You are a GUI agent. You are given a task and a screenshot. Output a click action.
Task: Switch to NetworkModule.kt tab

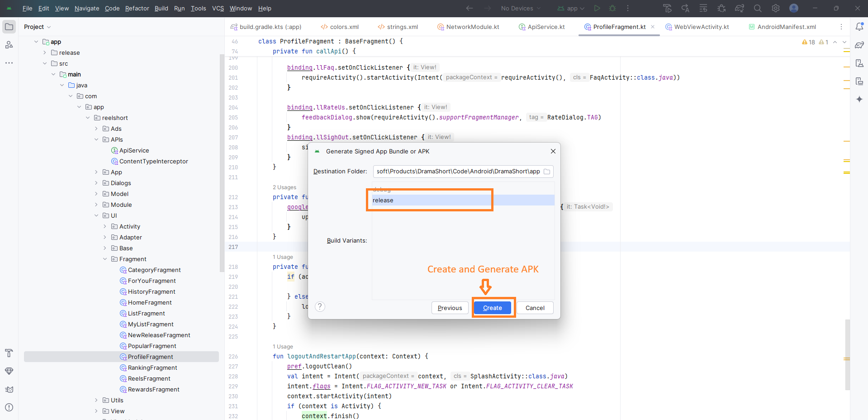[x=468, y=27]
